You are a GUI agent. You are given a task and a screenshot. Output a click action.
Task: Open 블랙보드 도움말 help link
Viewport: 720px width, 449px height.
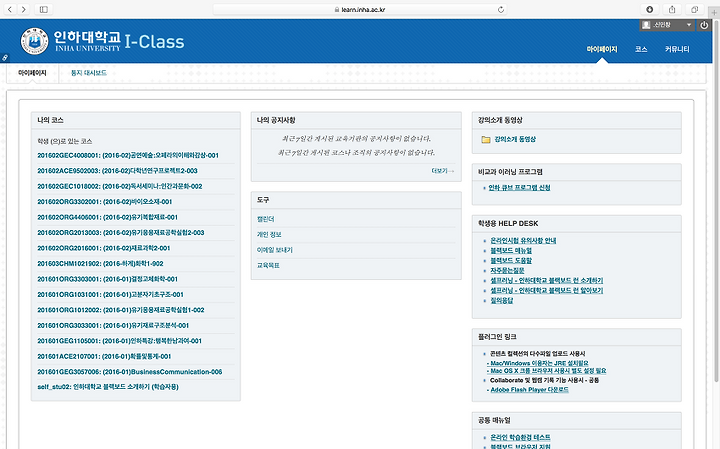511,261
